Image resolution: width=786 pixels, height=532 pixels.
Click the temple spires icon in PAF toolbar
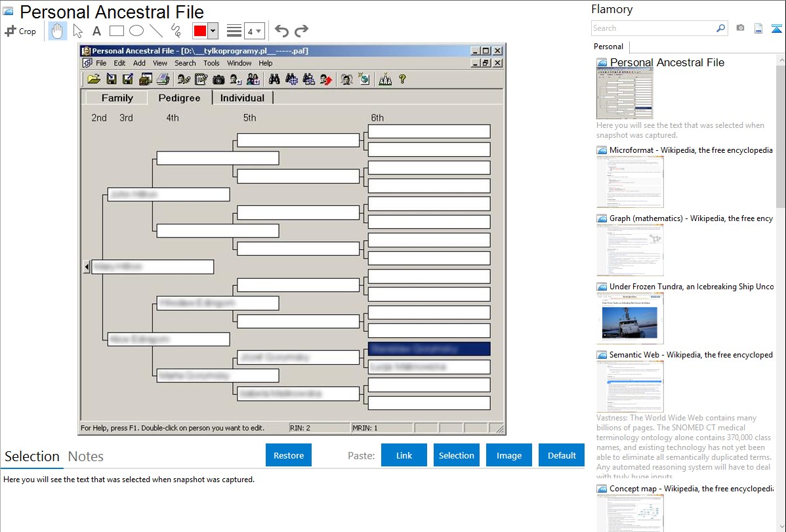(x=385, y=79)
